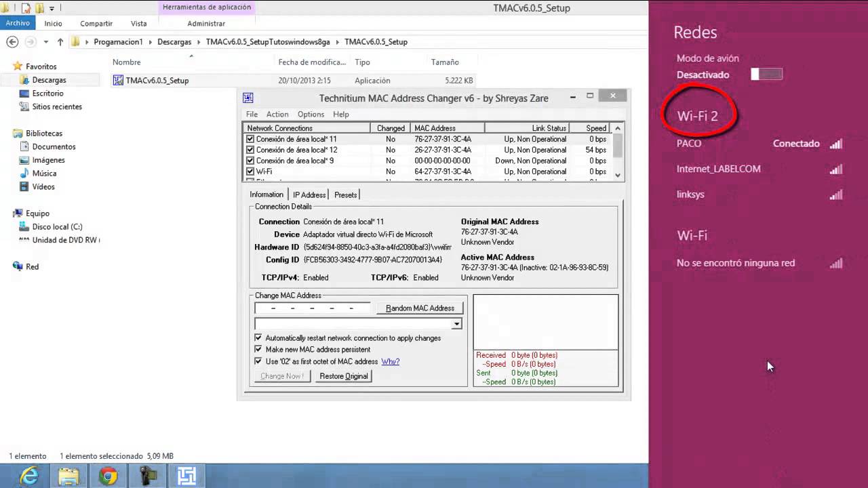Sort by the Link Status column header

coord(527,128)
